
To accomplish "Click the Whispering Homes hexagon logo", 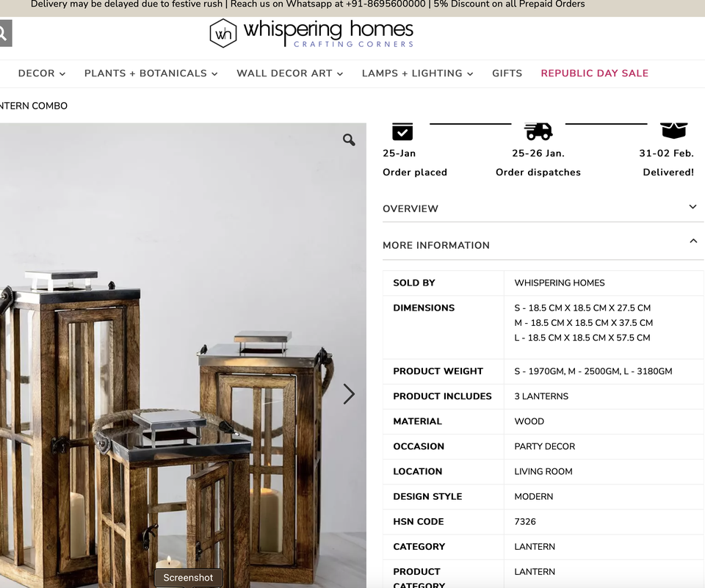I will [x=223, y=33].
